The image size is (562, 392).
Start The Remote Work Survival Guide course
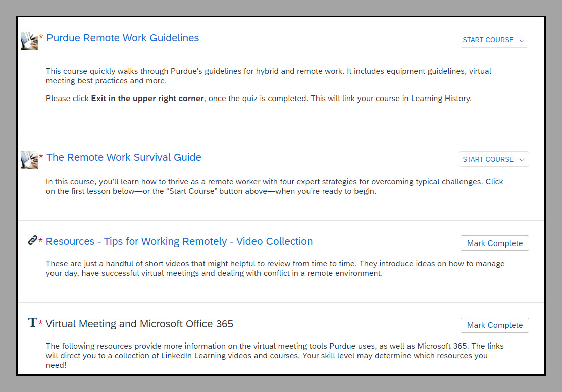tap(488, 159)
